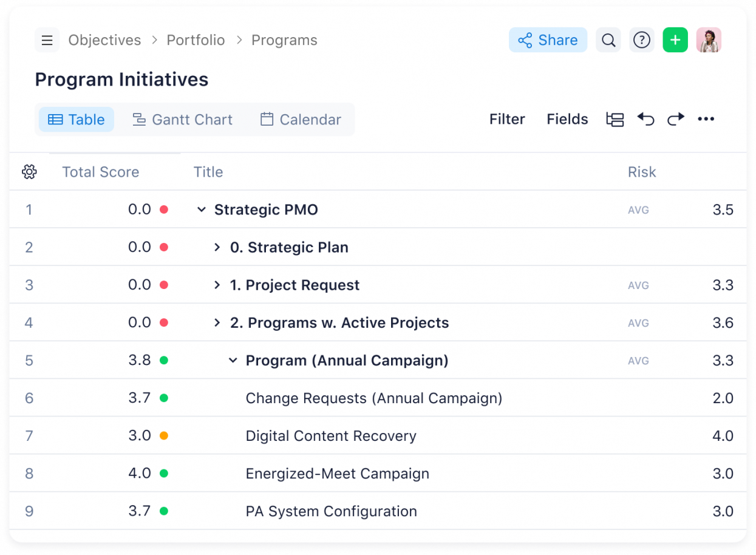Open the Filter options

(x=507, y=119)
